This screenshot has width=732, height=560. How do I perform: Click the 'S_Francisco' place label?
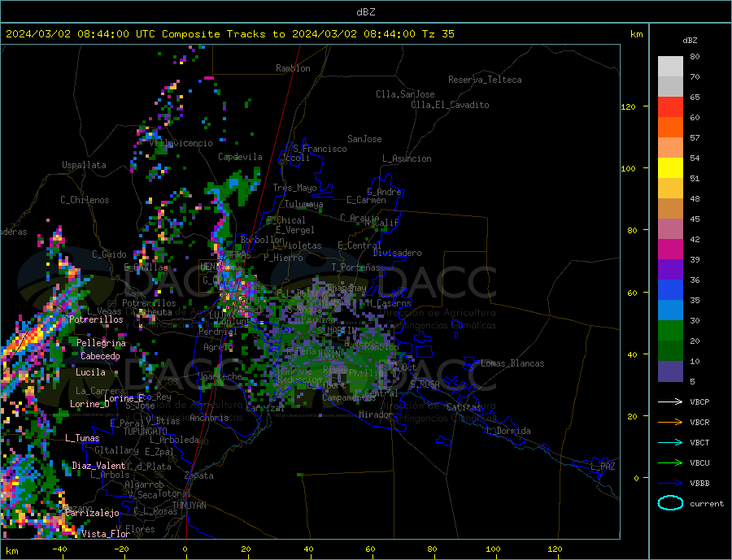tap(320, 149)
